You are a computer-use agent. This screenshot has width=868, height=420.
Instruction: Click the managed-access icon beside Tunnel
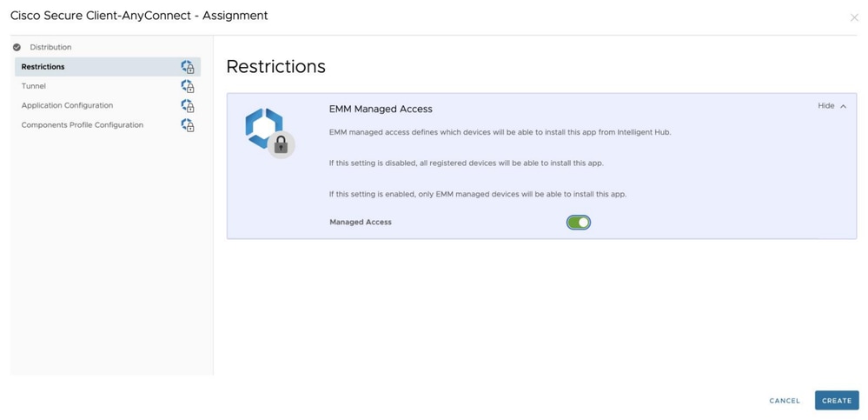pyautogui.click(x=188, y=86)
